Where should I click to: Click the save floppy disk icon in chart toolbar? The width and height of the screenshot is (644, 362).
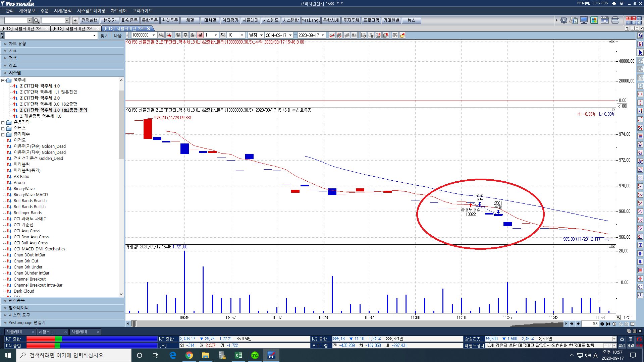pos(395,35)
